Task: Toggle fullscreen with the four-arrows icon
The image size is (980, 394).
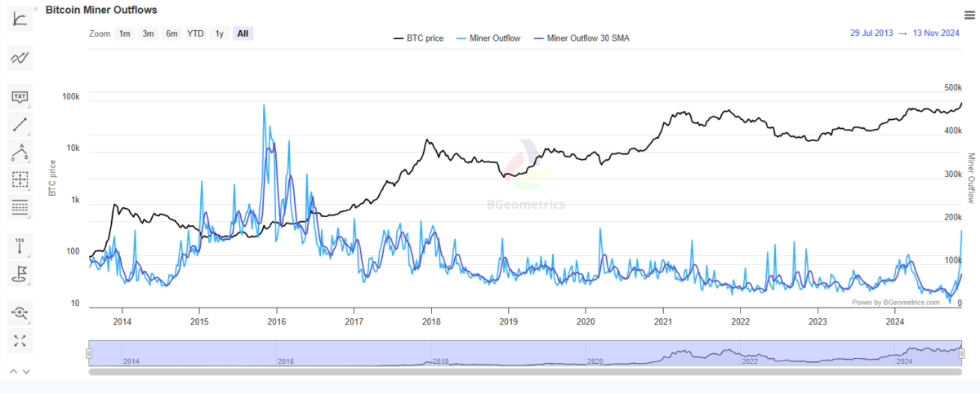Action: pyautogui.click(x=20, y=339)
